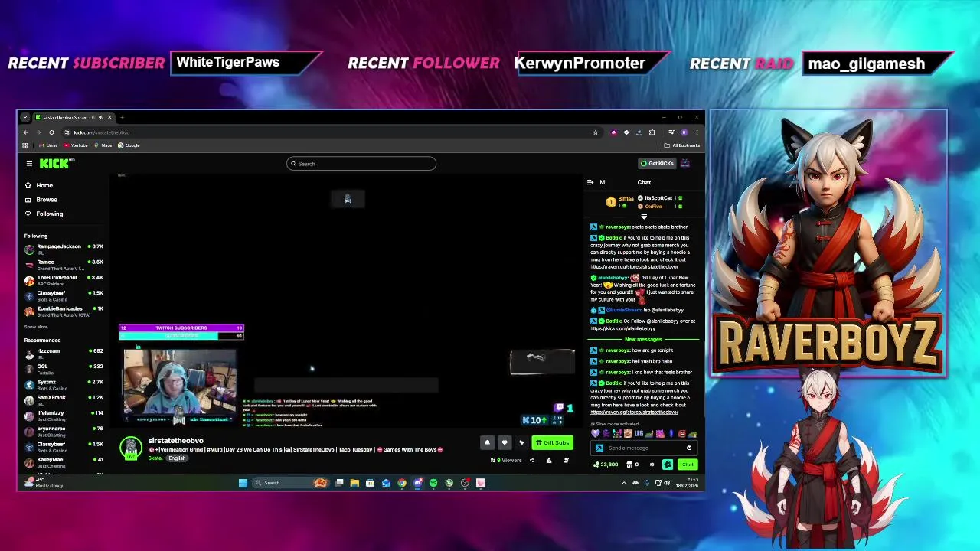Open RampageJackson channel in Following list

click(64, 249)
